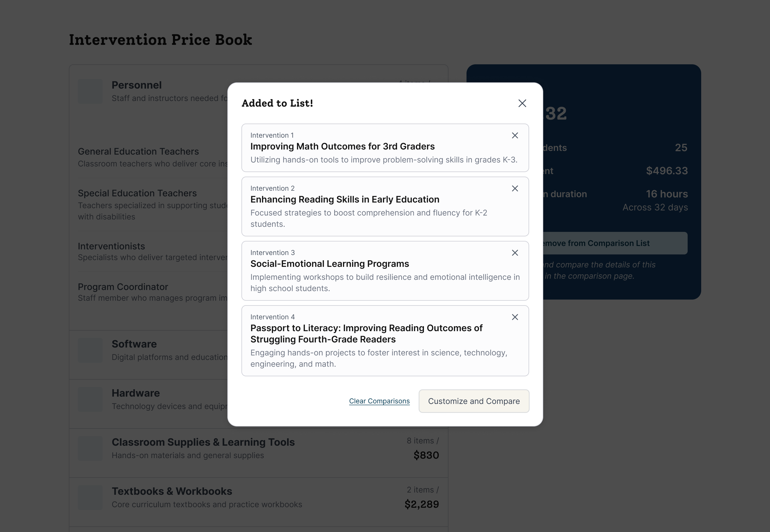
Task: Close the Added to List dialog
Action: tap(522, 103)
